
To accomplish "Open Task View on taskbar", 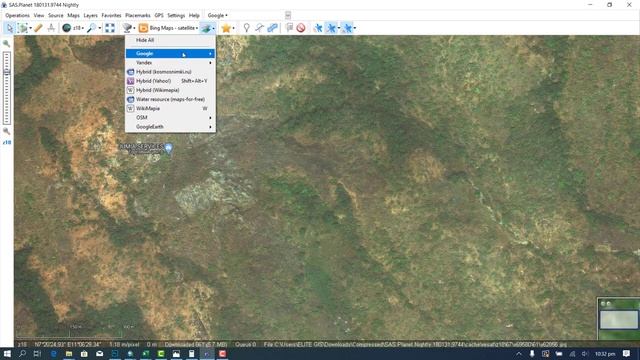I will pyautogui.click(x=37, y=353).
